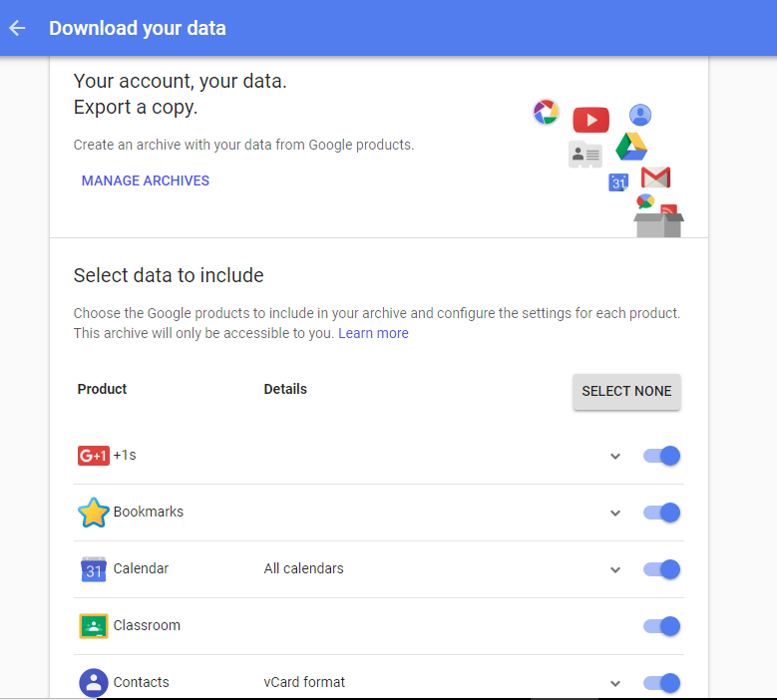This screenshot has height=700, width=777.
Task: Click the Bookmarks star icon
Action: [x=93, y=513]
